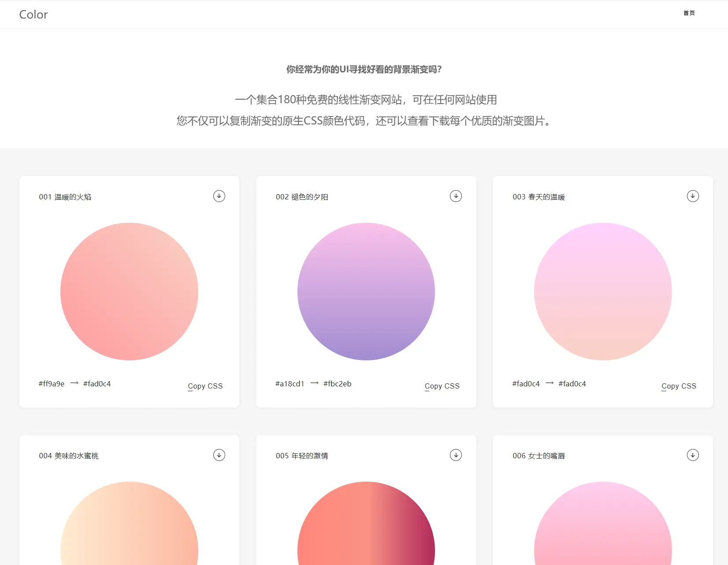
Task: Select the peach 美味的水蜜桃 gradient circle
Action: tap(129, 529)
